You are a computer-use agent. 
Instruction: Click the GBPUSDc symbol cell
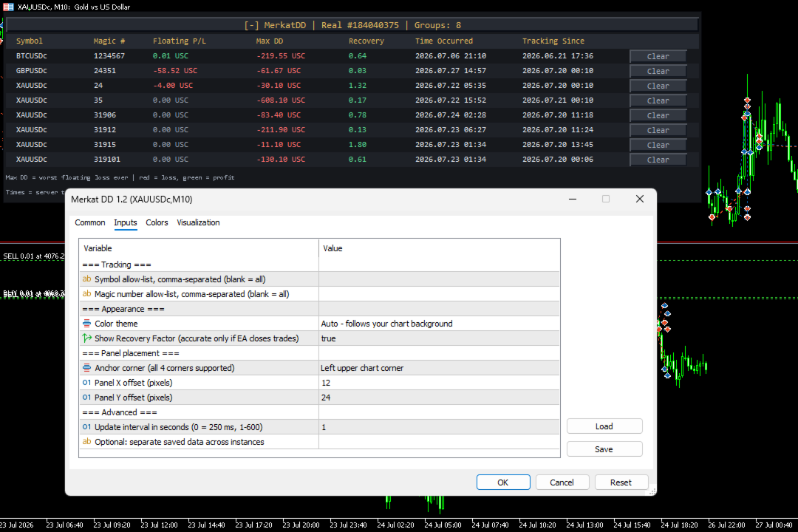pos(32,71)
